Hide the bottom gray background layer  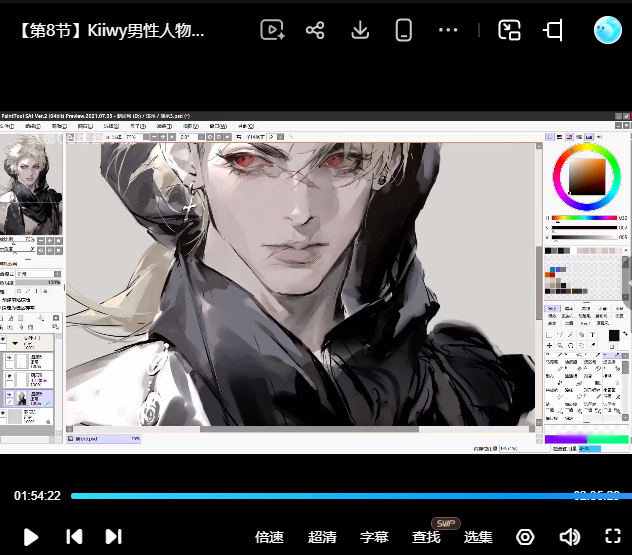[2, 413]
